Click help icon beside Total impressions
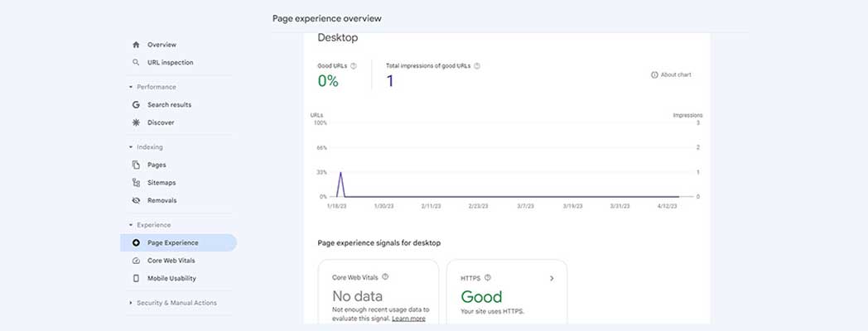 pos(477,65)
